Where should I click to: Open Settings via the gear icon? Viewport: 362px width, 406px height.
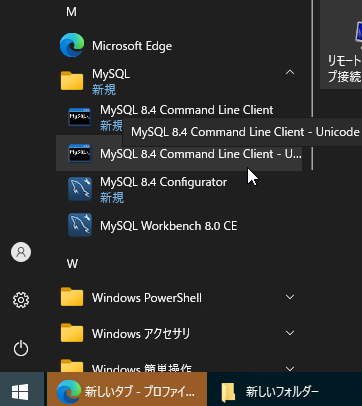21,300
